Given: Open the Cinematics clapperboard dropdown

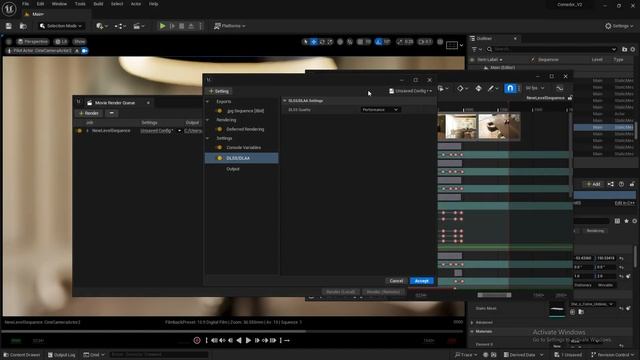Looking at the screenshot, I should [x=139, y=26].
